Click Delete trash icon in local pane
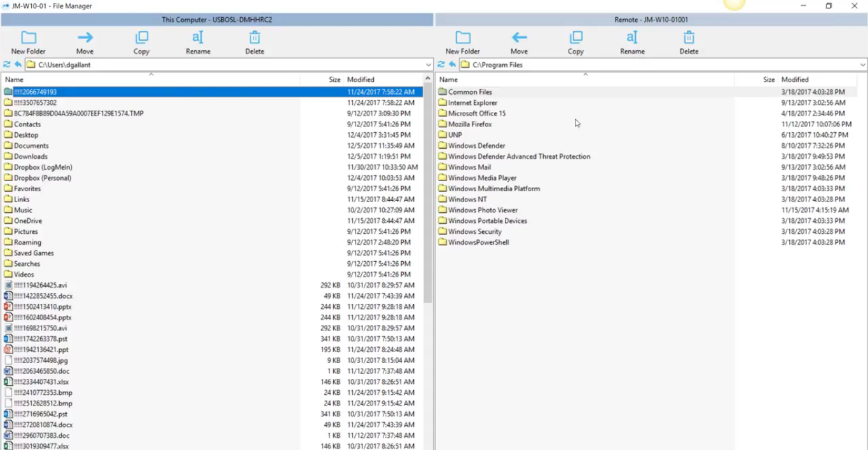868x450 pixels. pos(254,37)
